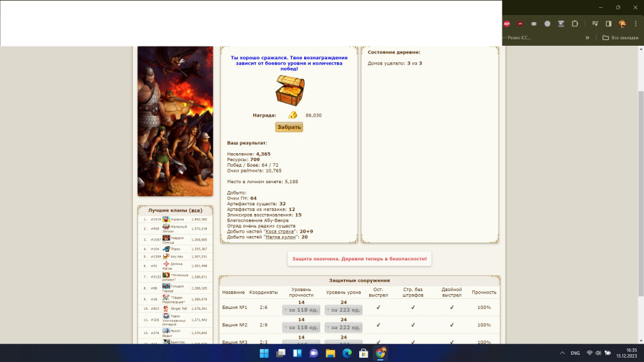This screenshot has height=362, width=644.
Task: Upgrade Башня №1 durability for 118 units
Action: click(x=301, y=310)
